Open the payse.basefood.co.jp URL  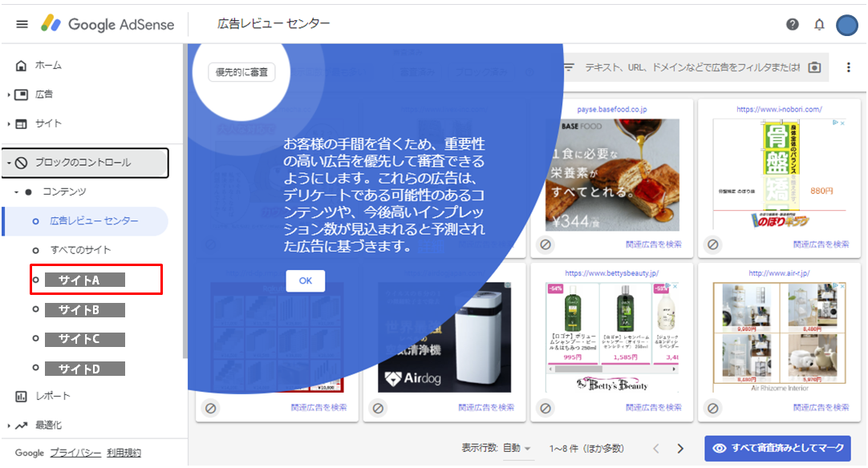612,110
